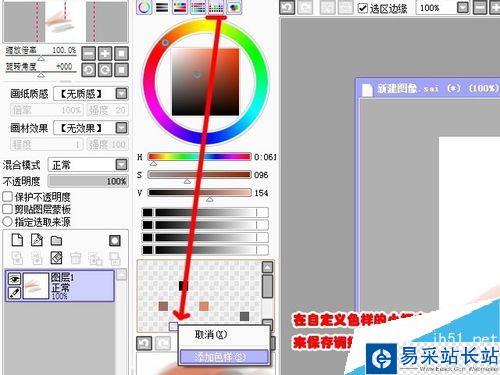The height and width of the screenshot is (375, 500).
Task: Add a layer mask
Action: point(115,240)
